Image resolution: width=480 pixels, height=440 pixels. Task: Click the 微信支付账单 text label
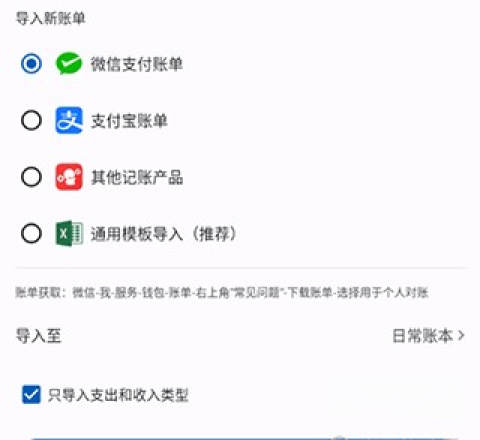click(137, 64)
